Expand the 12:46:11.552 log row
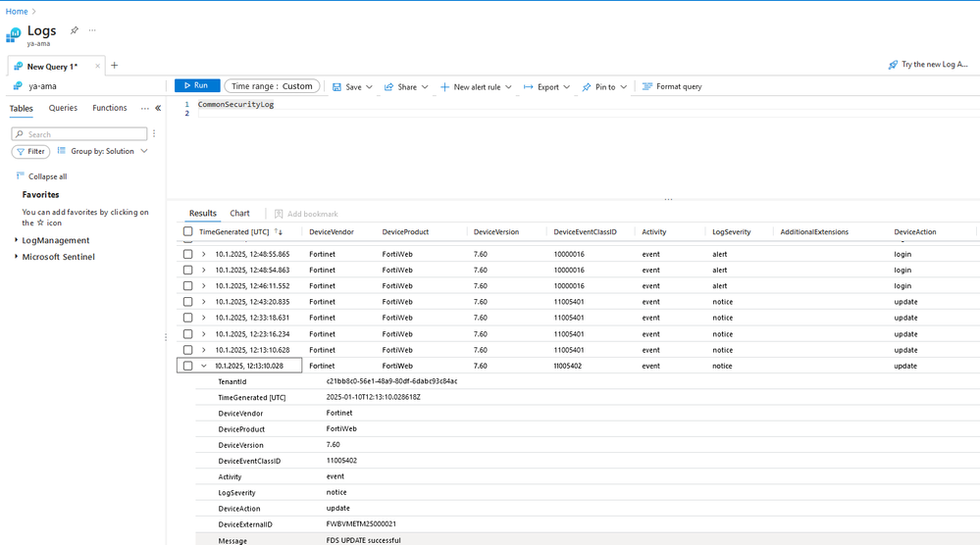 [x=204, y=286]
